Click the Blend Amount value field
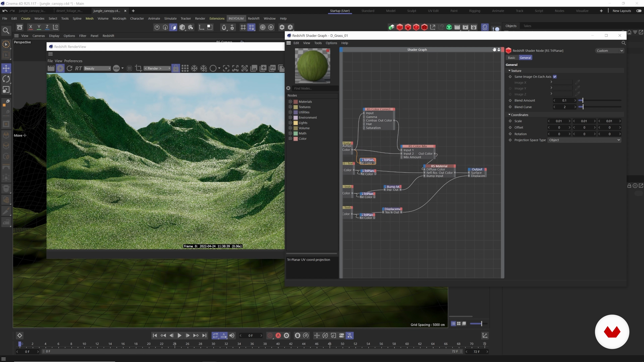644x362 pixels. point(564,100)
